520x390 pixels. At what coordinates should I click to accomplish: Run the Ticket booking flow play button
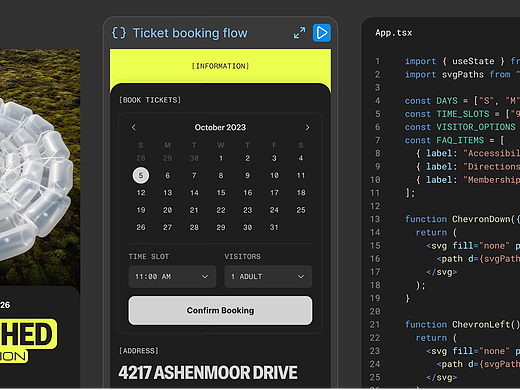tap(322, 33)
